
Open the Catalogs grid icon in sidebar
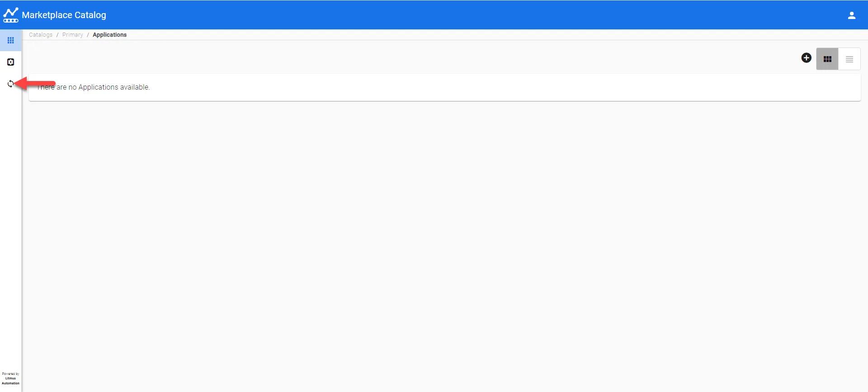pos(10,40)
